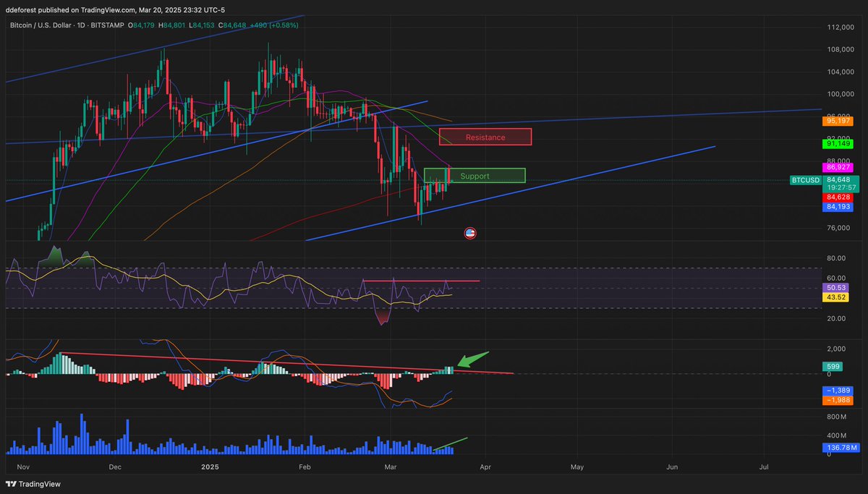Image resolution: width=868 pixels, height=494 pixels.
Task: Click the US flag economic event icon on the chart
Action: click(x=470, y=233)
